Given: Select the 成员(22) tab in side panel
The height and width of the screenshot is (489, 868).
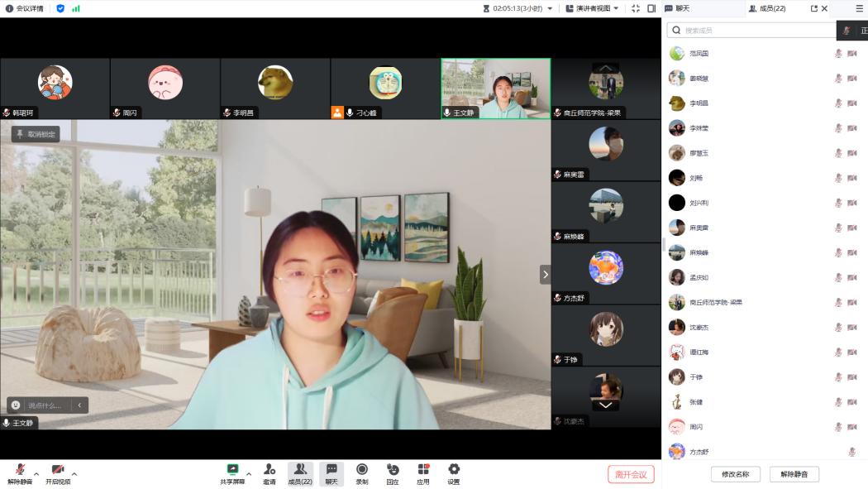Looking at the screenshot, I should coord(767,8).
